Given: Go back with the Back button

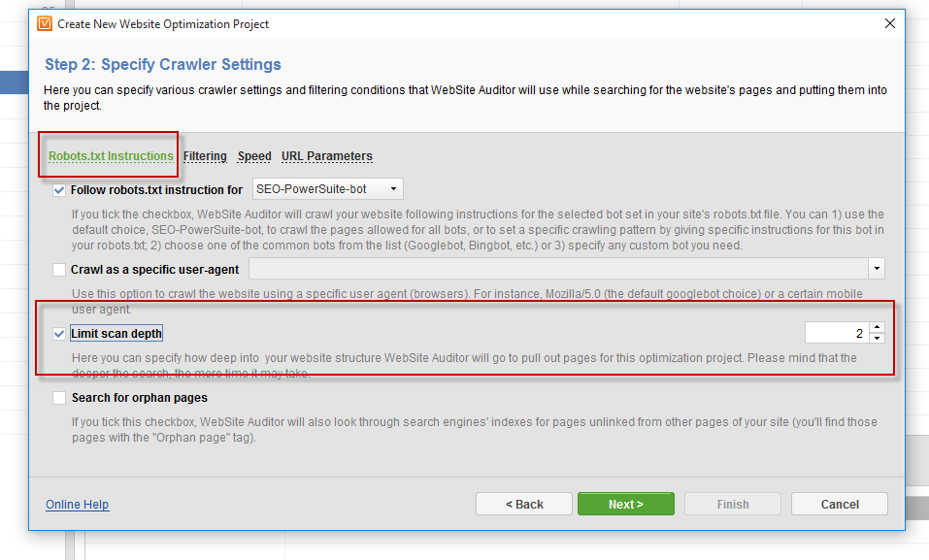Looking at the screenshot, I should click(524, 504).
